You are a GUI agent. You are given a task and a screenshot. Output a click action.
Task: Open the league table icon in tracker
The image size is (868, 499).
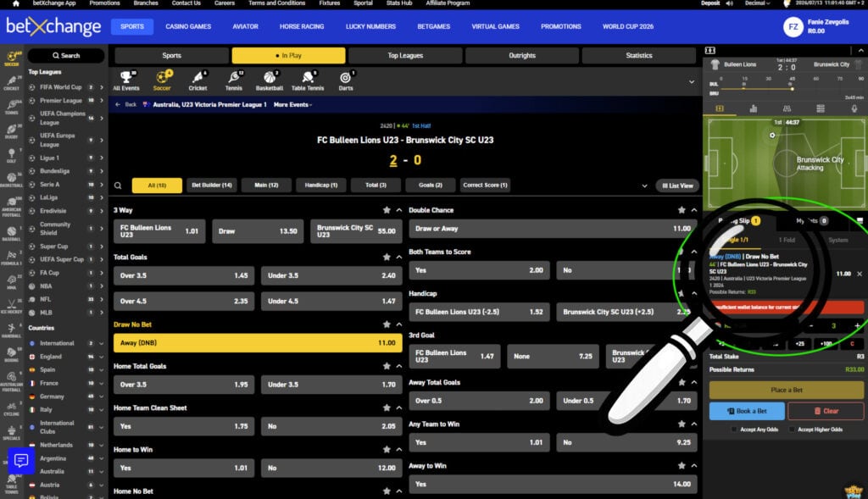821,108
